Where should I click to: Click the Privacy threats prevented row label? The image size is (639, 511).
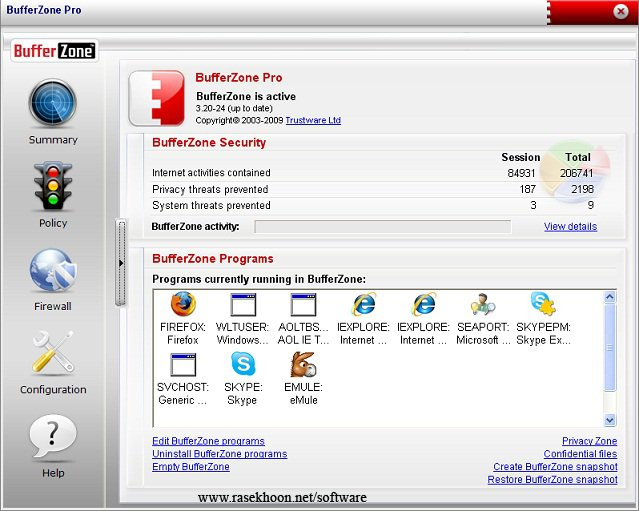point(210,189)
